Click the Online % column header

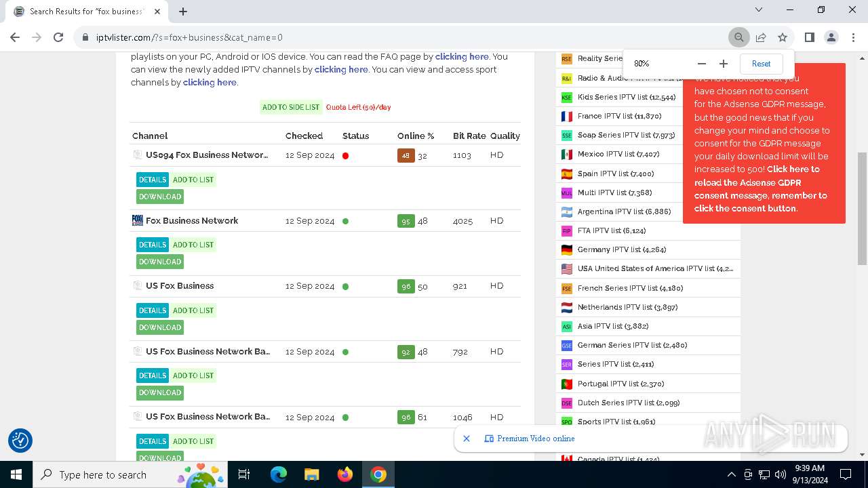[x=416, y=136]
